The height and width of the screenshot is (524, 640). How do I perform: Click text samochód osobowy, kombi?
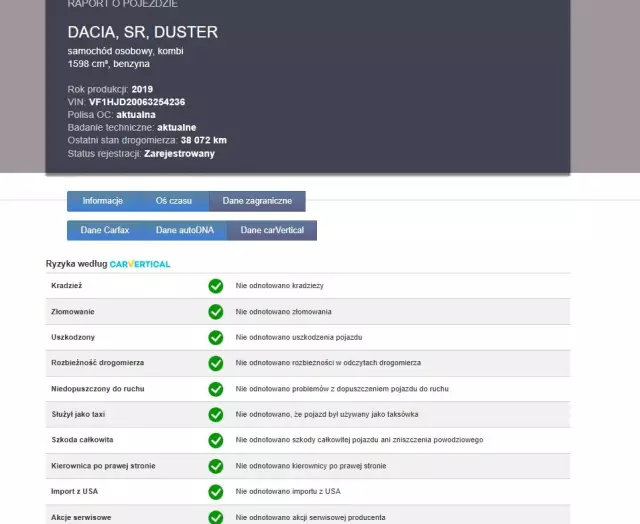tap(126, 51)
